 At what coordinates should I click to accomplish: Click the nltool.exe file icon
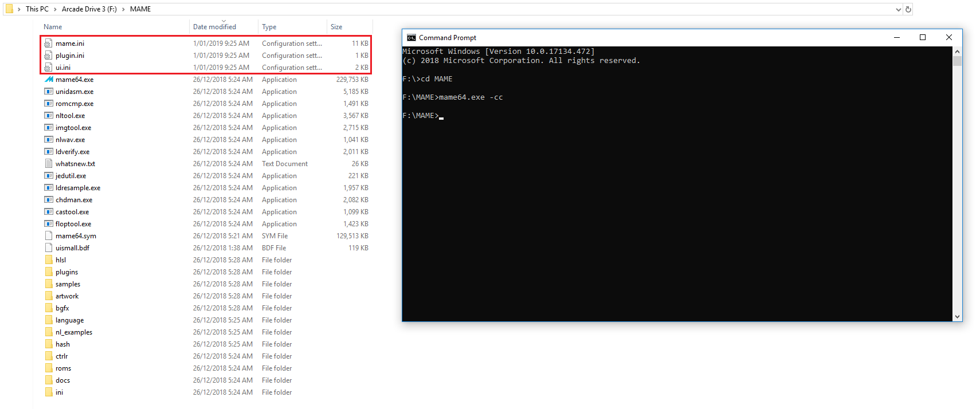coord(49,116)
